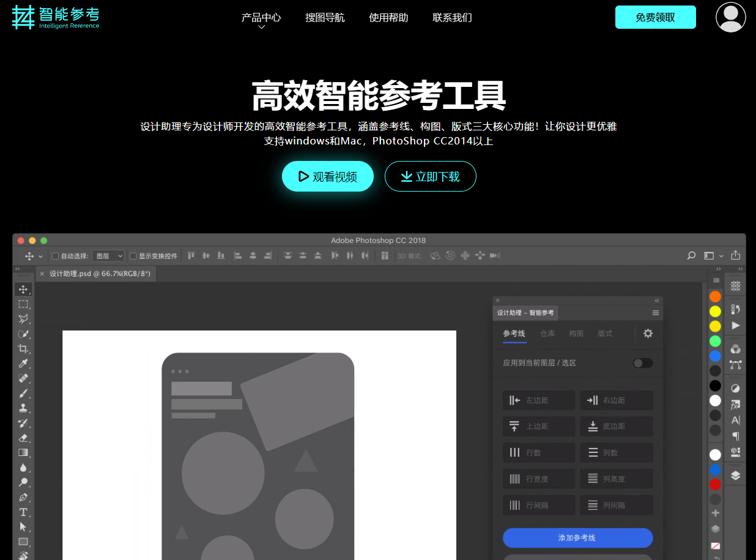
Task: Open the Character panel icon
Action: tap(735, 420)
